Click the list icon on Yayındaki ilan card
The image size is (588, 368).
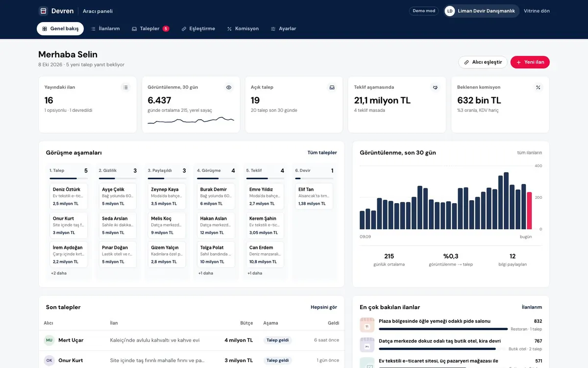[x=126, y=87]
